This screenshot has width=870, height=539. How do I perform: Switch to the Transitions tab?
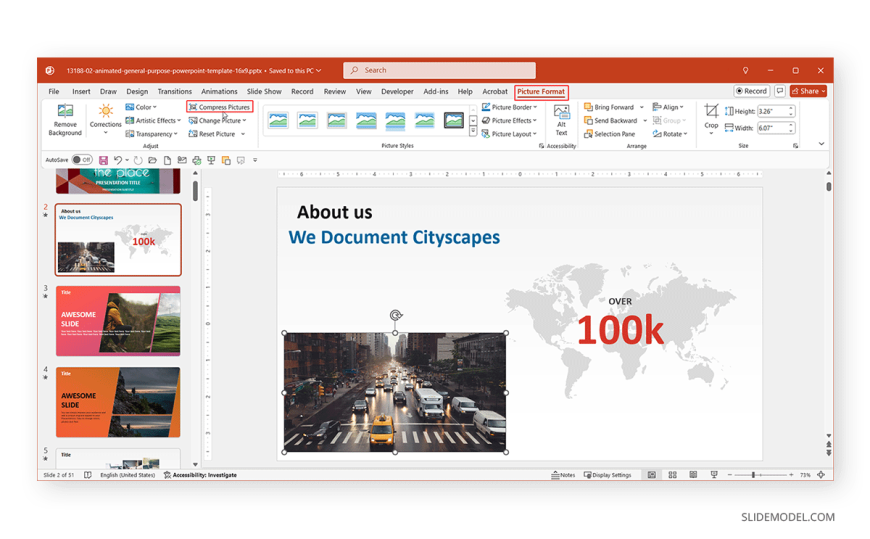(x=174, y=92)
